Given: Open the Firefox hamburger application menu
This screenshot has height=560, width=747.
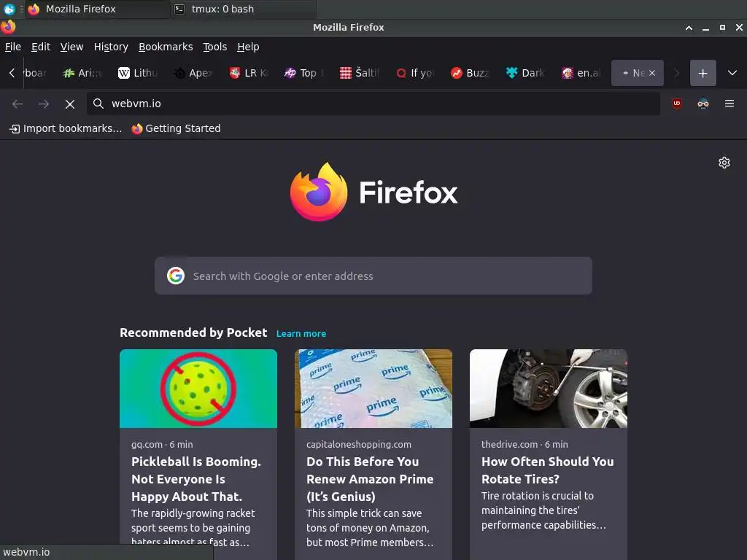Looking at the screenshot, I should point(729,104).
